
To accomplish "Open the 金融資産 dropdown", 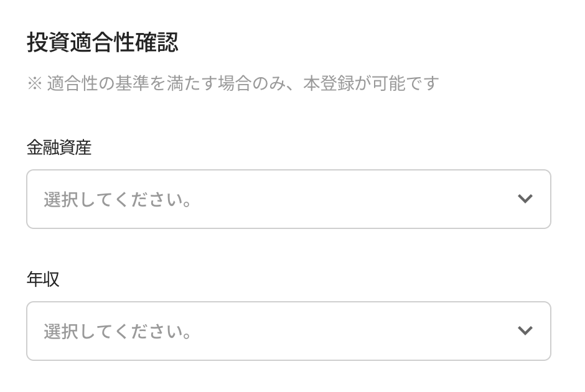I will [288, 199].
